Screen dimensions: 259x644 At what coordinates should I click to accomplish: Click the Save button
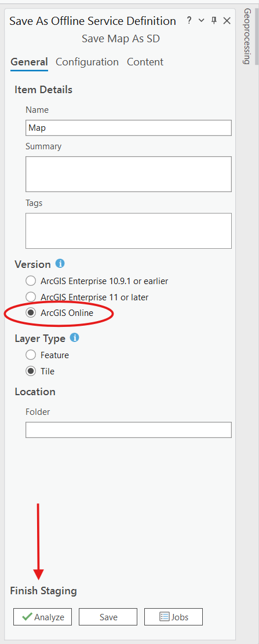[108, 617]
